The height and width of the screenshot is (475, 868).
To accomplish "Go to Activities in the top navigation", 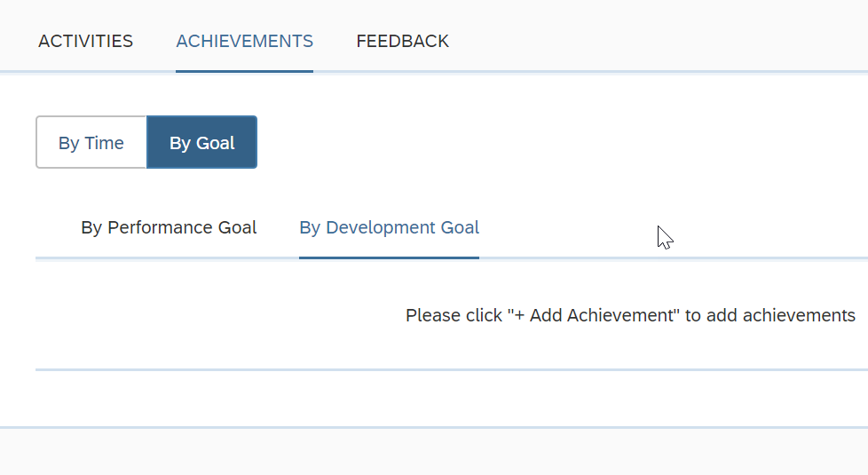I will (85, 41).
